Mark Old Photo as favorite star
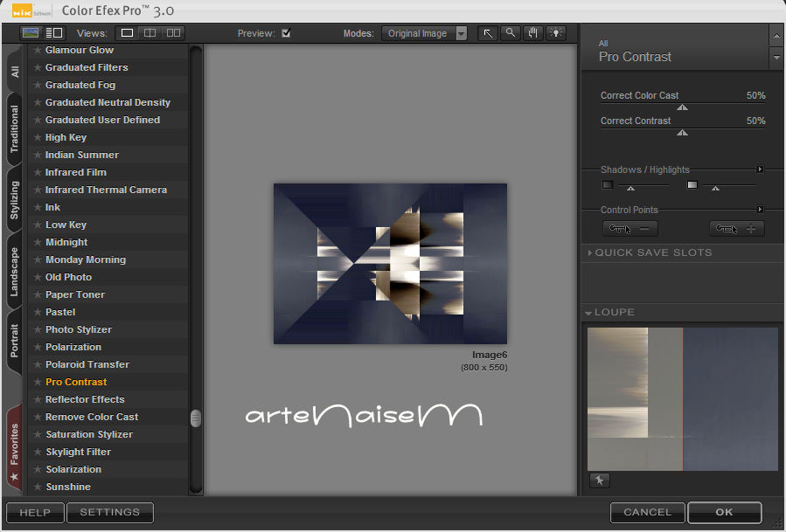Image resolution: width=786 pixels, height=532 pixels. pyautogui.click(x=37, y=277)
